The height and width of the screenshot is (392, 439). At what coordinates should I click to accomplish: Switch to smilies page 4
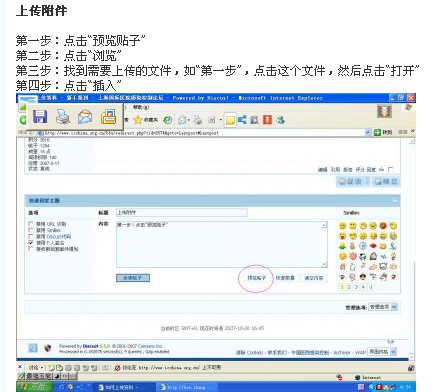[364, 287]
